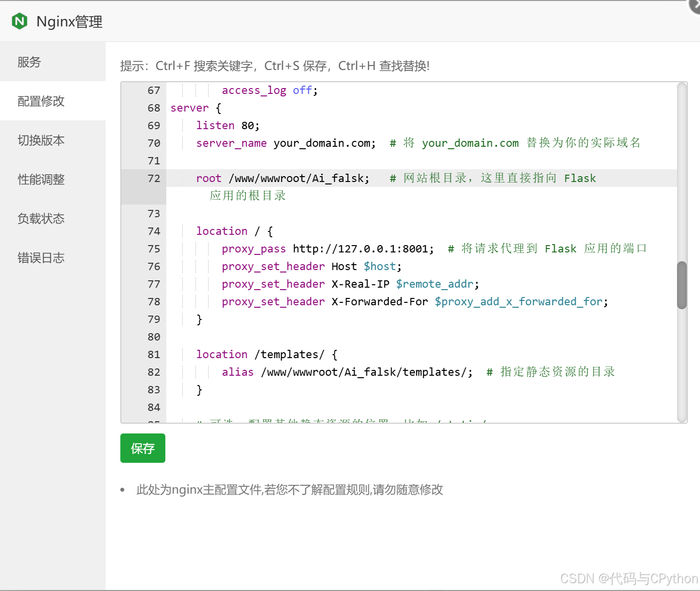Image resolution: width=700 pixels, height=591 pixels.
Task: Click 'proxy_set_header Host $host;' line
Action: click(x=312, y=267)
